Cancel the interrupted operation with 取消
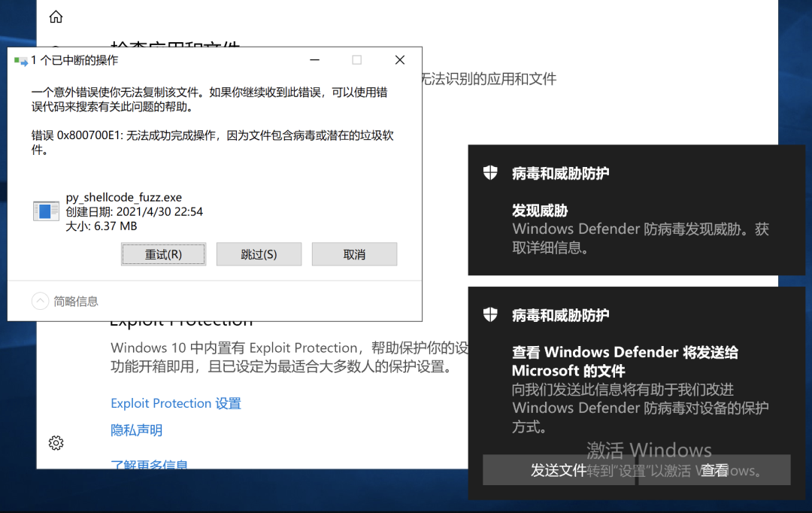This screenshot has height=513, width=812. pyautogui.click(x=354, y=254)
